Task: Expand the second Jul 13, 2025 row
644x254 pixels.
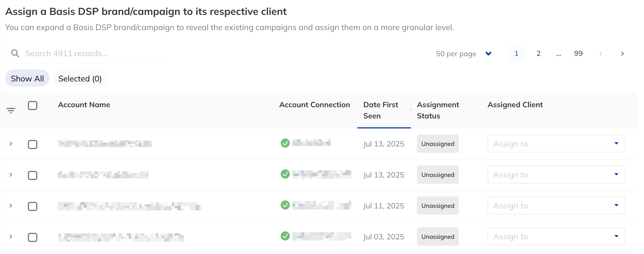Action: click(11, 175)
